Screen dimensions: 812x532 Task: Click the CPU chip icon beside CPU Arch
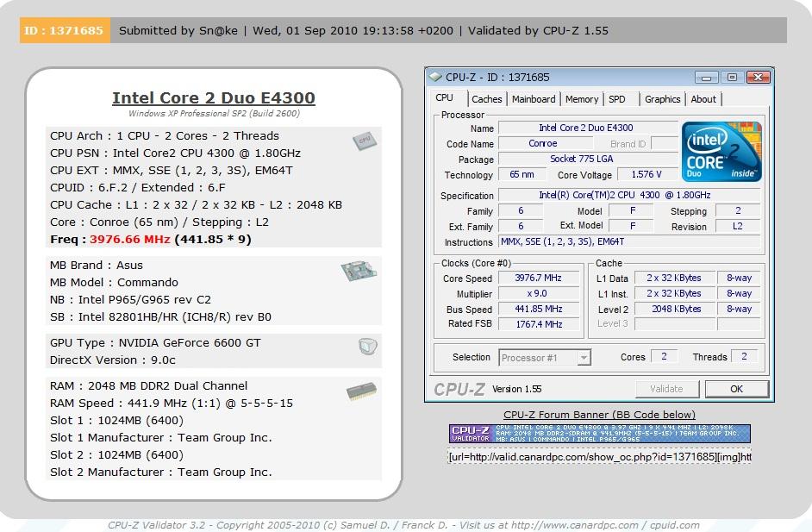coord(365,141)
